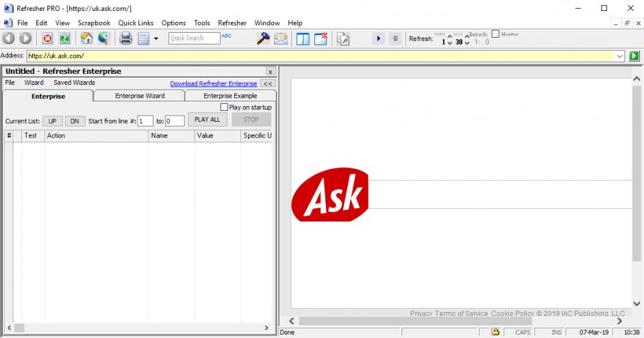Open the Tools menu
The height and width of the screenshot is (338, 644).
(x=201, y=23)
